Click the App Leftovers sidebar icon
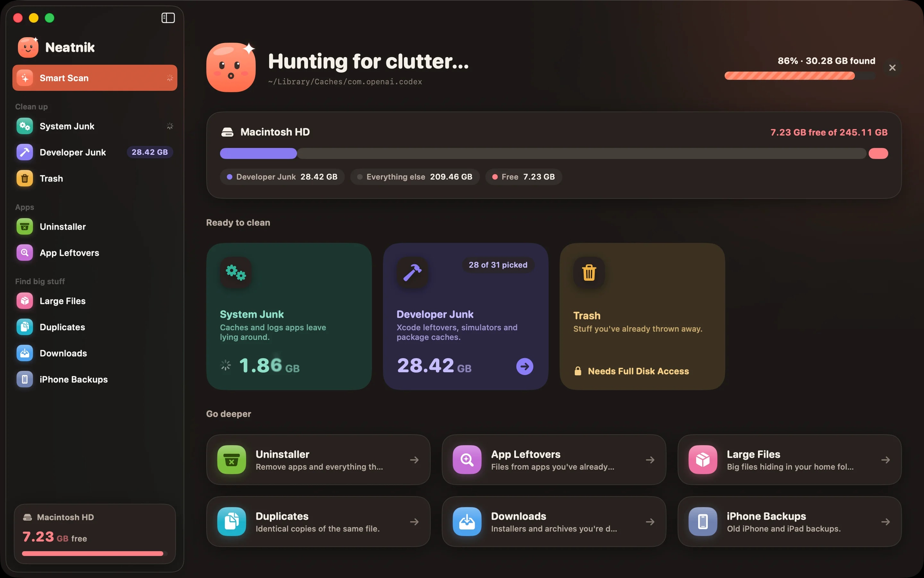Viewport: 924px width, 578px height. tap(25, 253)
